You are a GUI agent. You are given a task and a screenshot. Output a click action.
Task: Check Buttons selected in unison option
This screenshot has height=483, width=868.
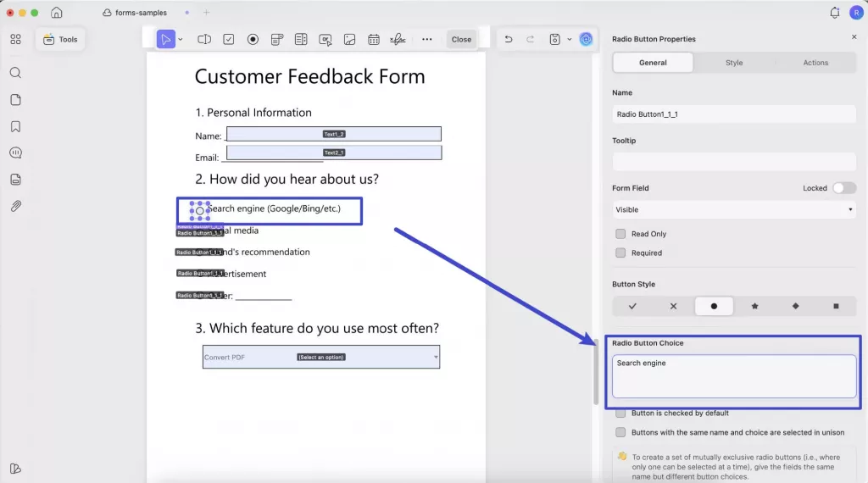coord(620,432)
